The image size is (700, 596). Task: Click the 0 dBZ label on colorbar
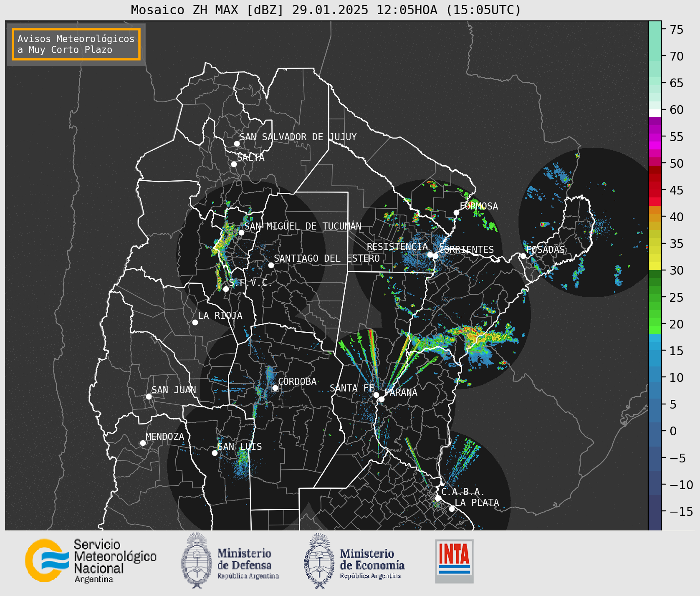673,431
